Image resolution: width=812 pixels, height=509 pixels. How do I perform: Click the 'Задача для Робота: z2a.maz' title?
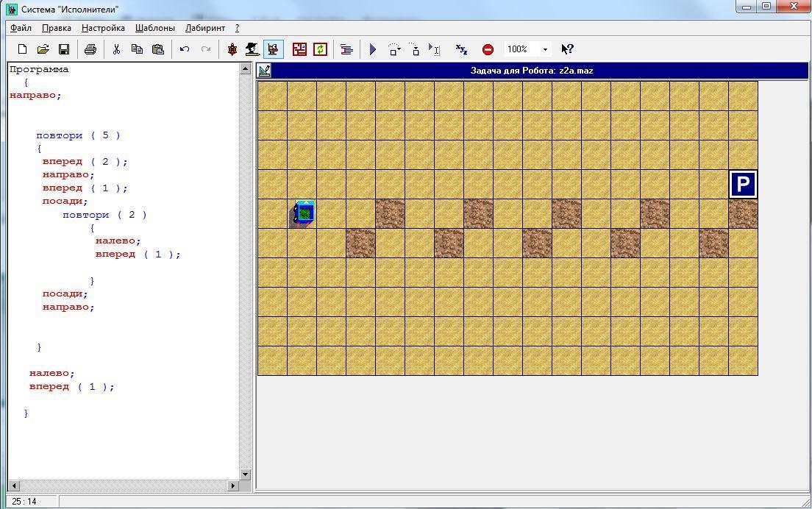click(532, 71)
